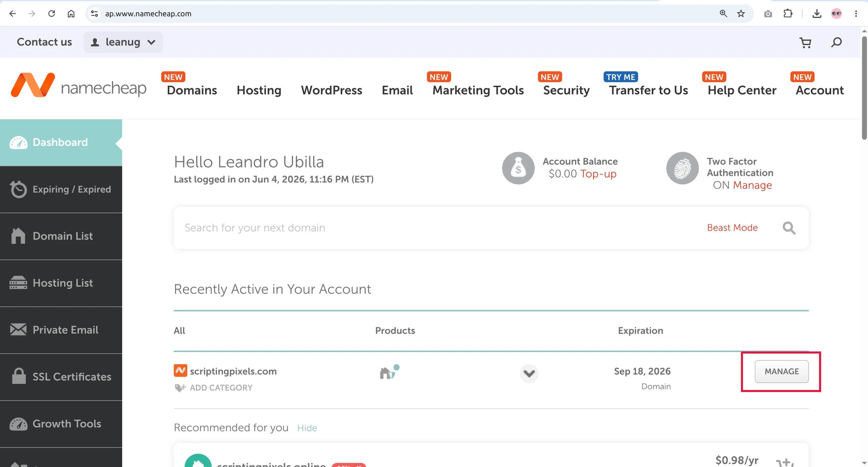Select Dashboard in the sidebar
868x467 pixels.
(61, 143)
